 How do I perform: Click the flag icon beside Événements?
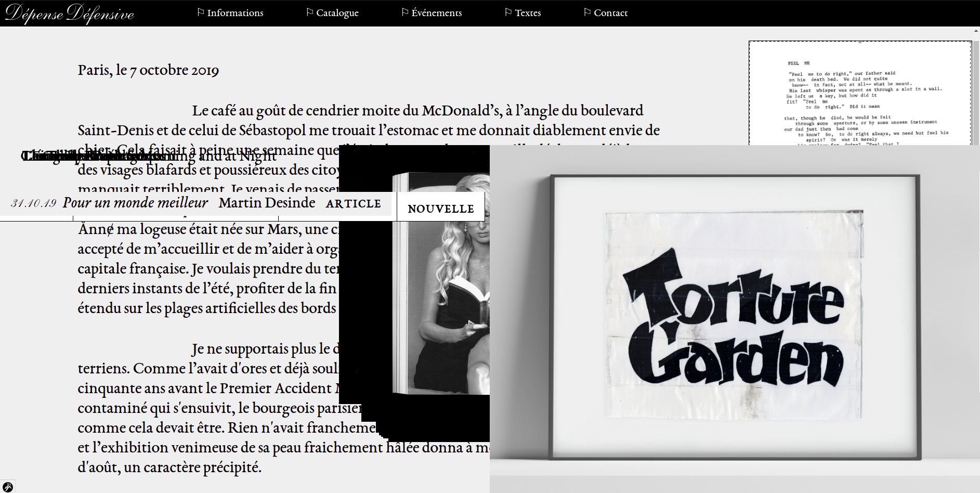coord(404,12)
